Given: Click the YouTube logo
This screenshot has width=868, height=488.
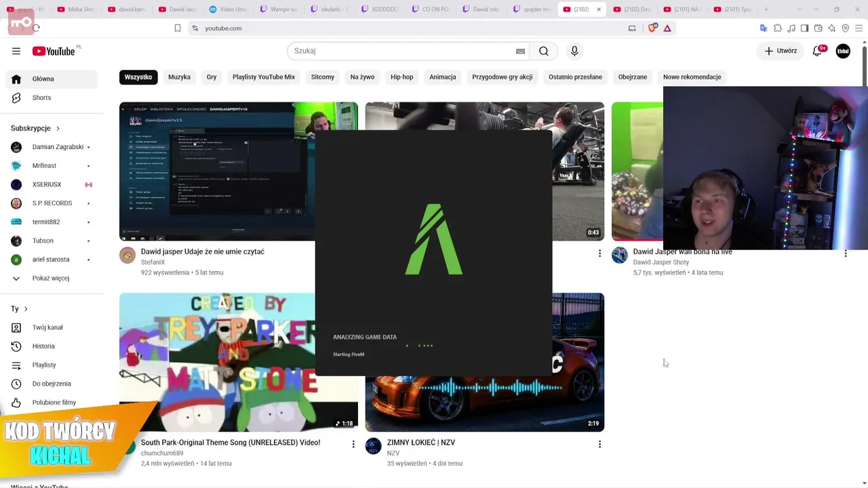Looking at the screenshot, I should pyautogui.click(x=54, y=51).
